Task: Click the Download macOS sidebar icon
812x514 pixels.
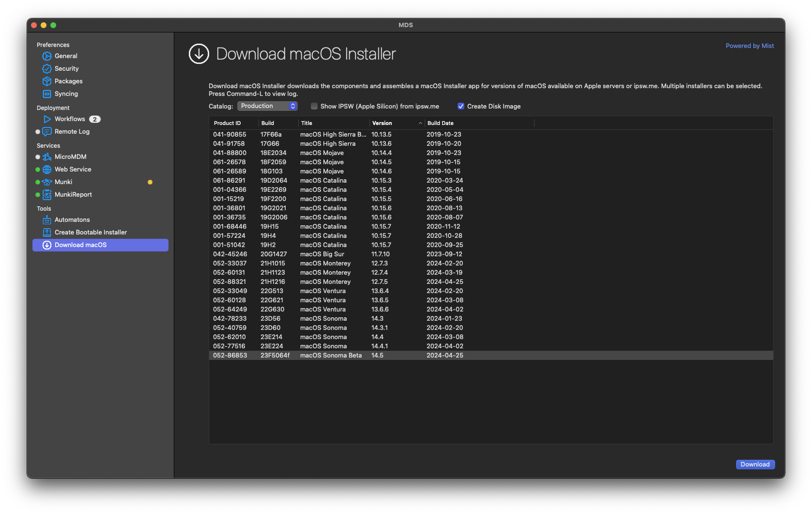Action: click(47, 245)
